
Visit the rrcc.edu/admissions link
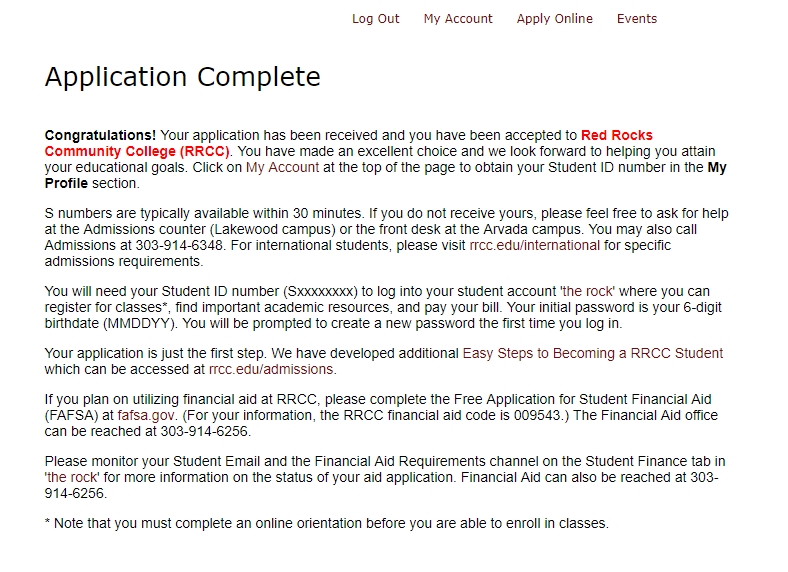(271, 369)
